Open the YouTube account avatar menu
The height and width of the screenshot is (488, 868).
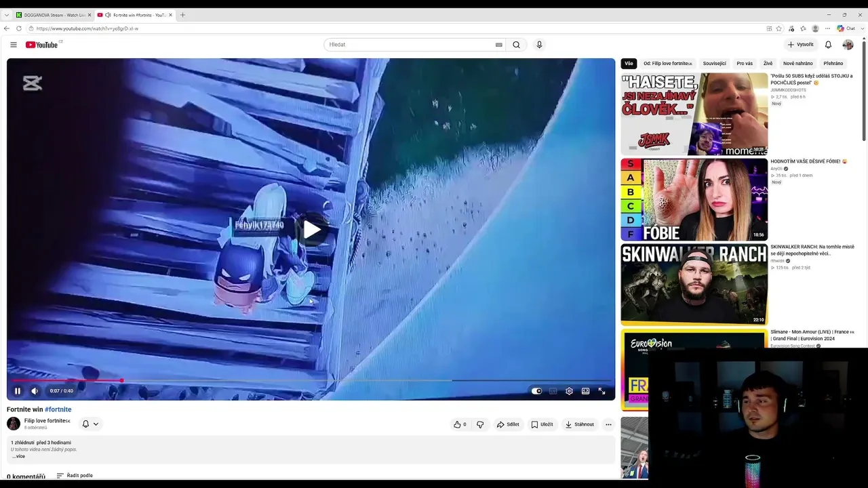(x=848, y=45)
